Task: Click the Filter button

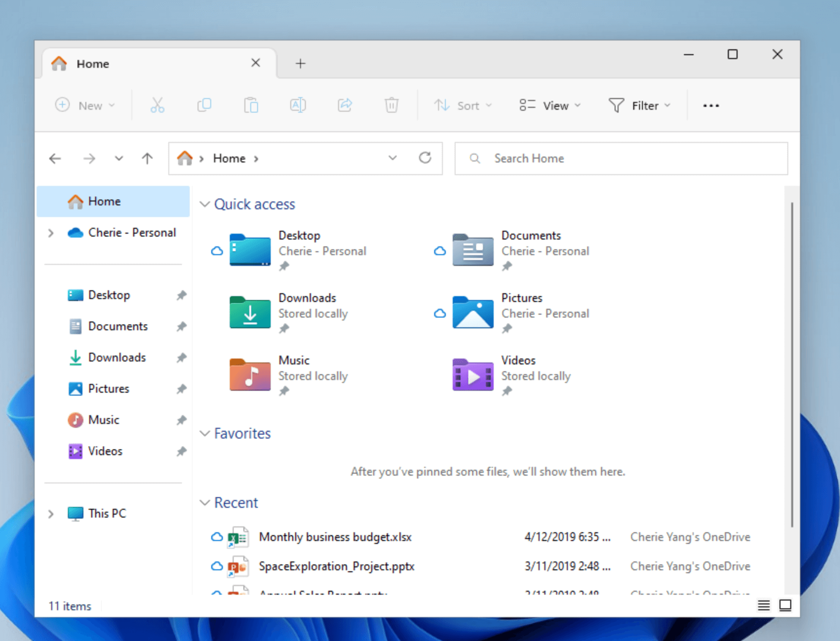Action: click(639, 105)
